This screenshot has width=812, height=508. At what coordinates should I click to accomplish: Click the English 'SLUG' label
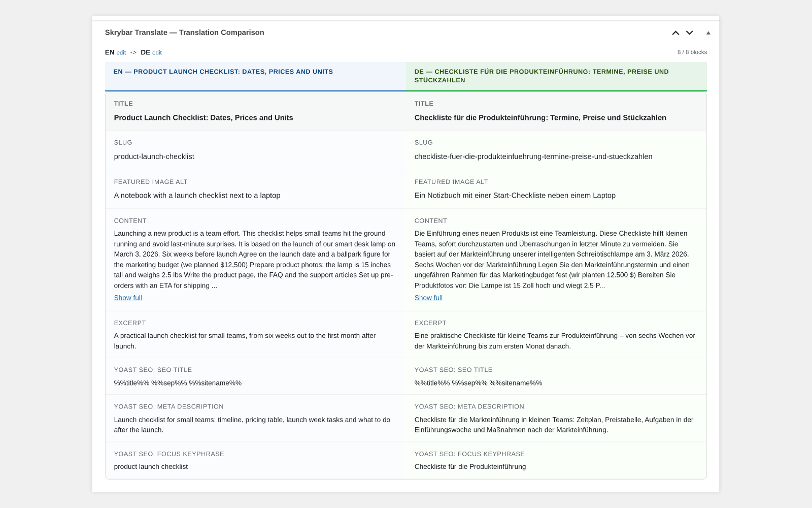(x=123, y=143)
